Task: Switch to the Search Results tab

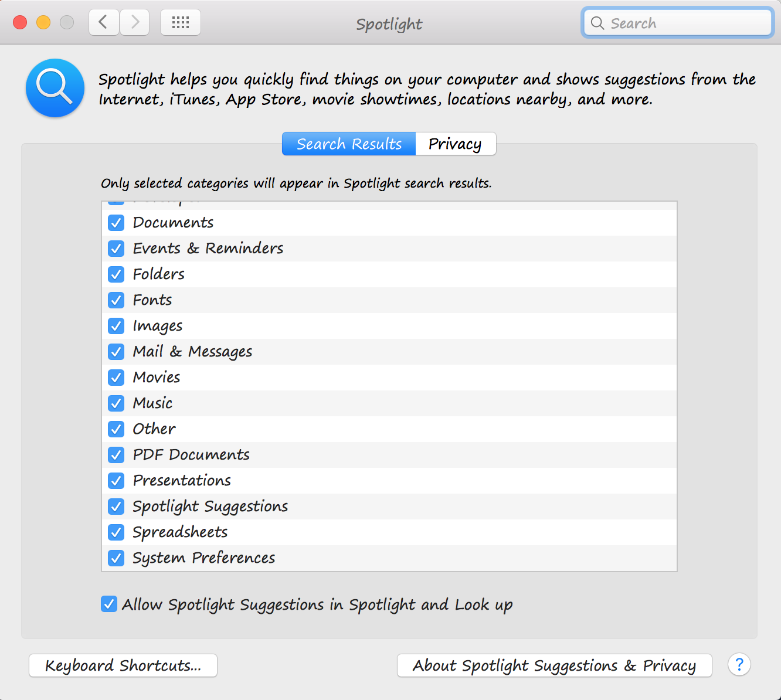Action: [349, 144]
